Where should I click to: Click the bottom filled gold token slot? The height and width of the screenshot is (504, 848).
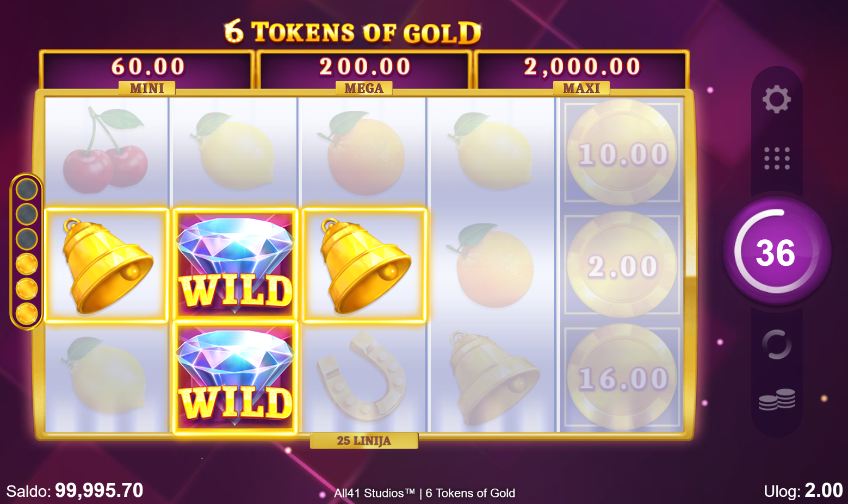coord(27,314)
